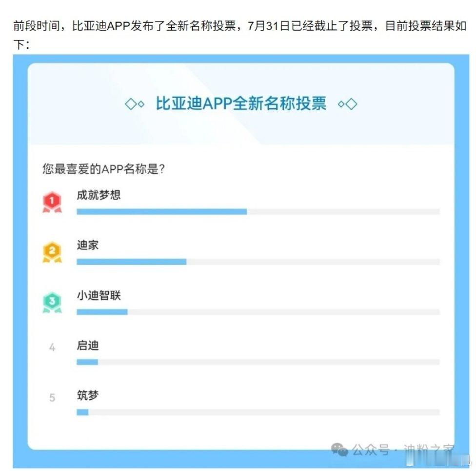Image resolution: width=476 pixels, height=471 pixels.
Task: Select the 小迪智联 option
Action: pyautogui.click(x=99, y=295)
